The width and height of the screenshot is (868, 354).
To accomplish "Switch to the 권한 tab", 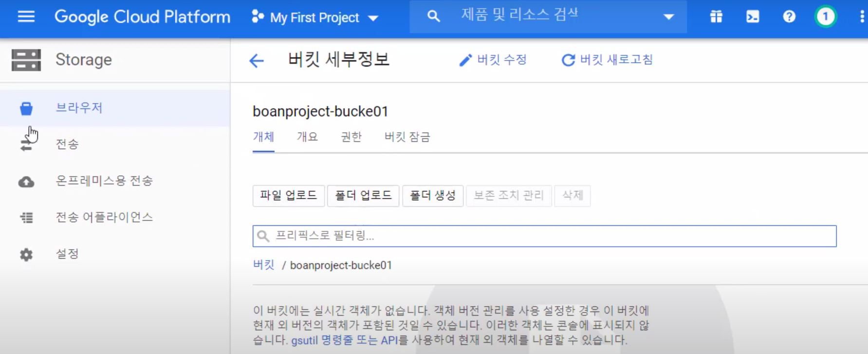I will pyautogui.click(x=351, y=137).
